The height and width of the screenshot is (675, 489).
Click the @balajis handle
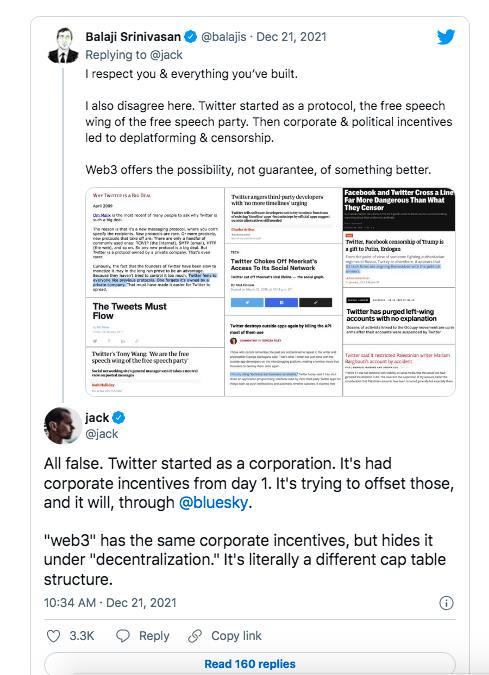224,37
